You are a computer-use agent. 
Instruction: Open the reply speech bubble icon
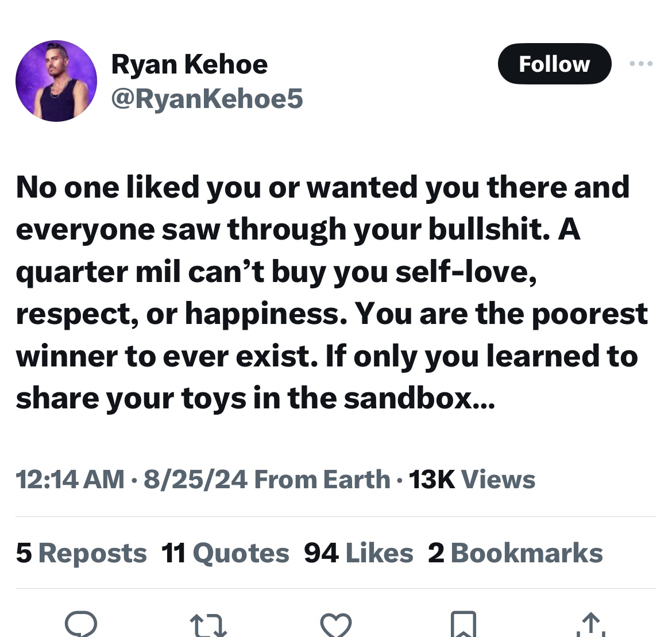click(x=80, y=624)
